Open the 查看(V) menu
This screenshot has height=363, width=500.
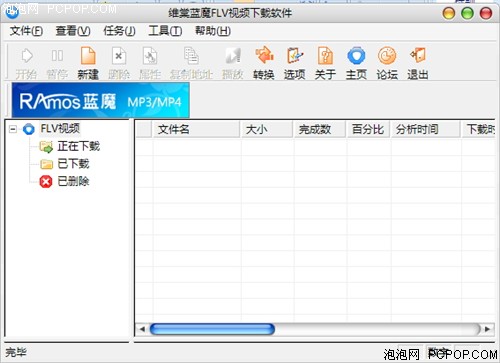[73, 31]
